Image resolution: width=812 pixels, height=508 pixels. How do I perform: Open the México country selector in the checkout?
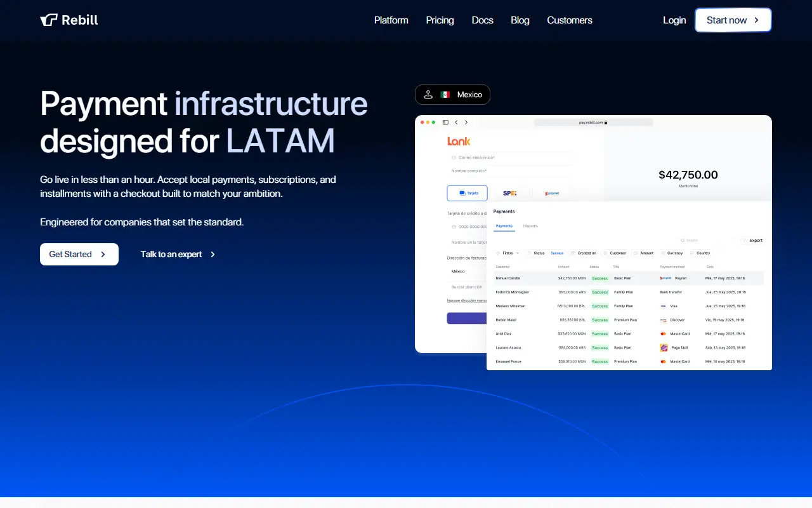coord(467,271)
